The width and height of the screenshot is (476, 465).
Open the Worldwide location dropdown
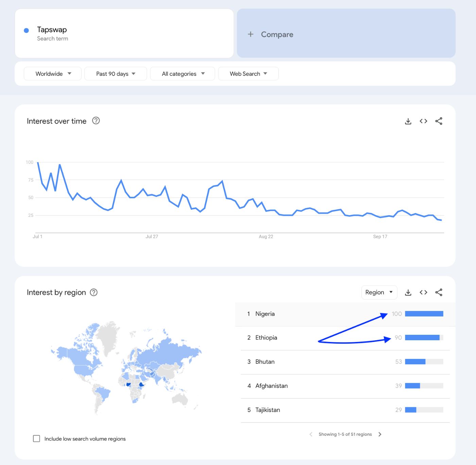pyautogui.click(x=53, y=74)
